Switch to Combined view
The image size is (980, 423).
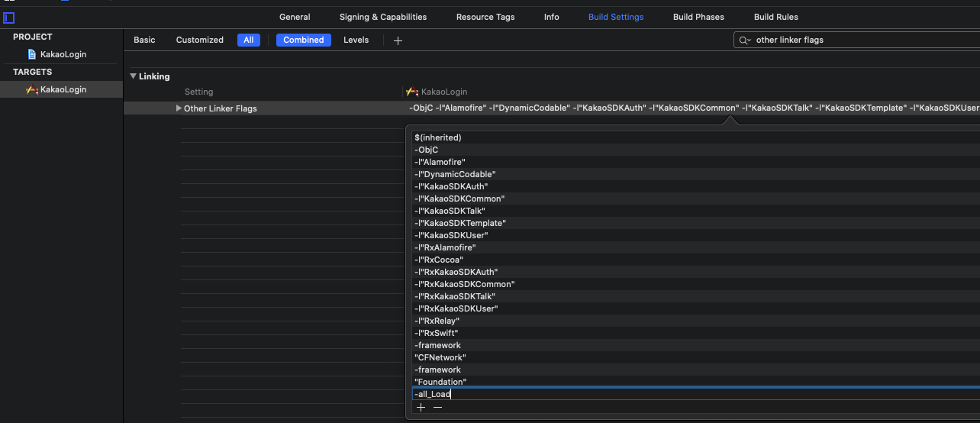coord(304,40)
